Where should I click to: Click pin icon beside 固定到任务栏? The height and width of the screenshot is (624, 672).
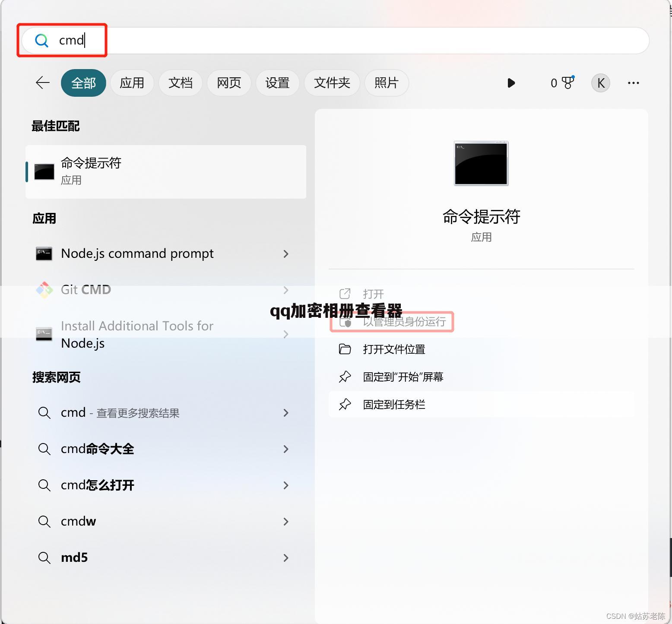[345, 404]
